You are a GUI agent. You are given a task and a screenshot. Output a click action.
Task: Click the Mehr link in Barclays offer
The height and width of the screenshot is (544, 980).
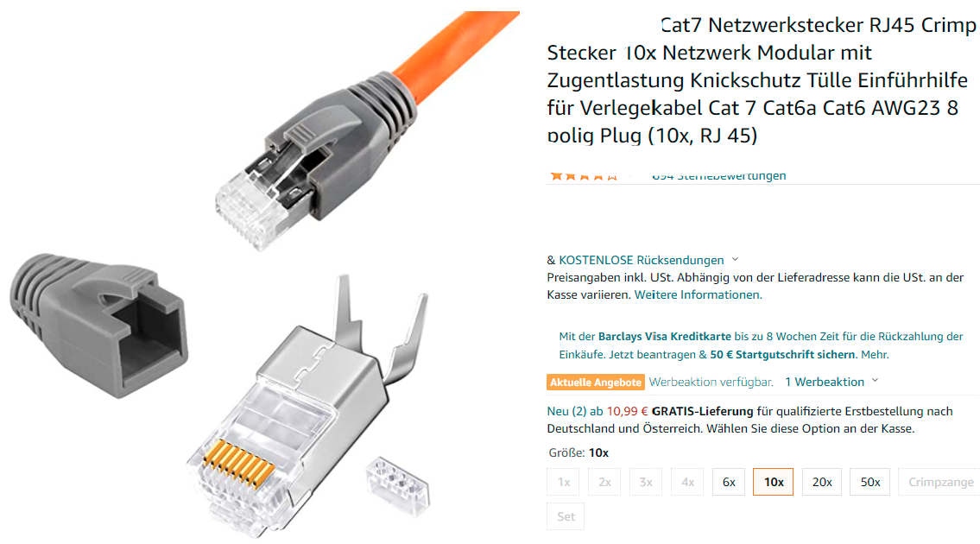(875, 355)
